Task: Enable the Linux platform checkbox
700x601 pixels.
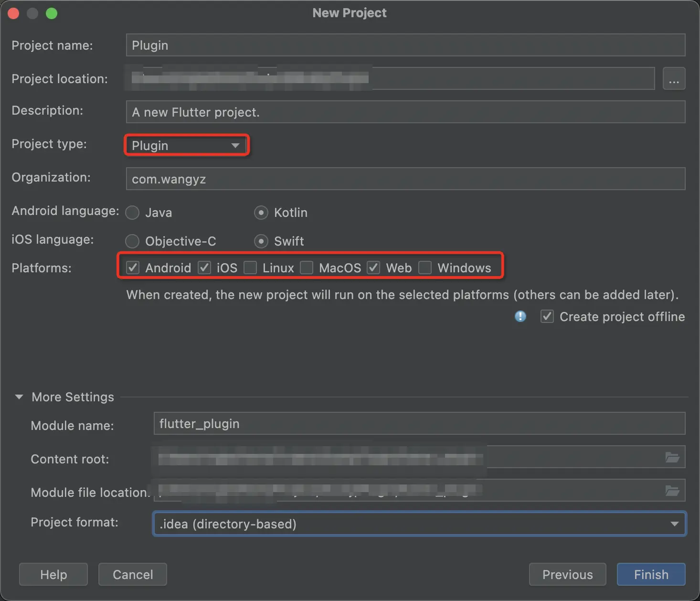Action: point(250,268)
